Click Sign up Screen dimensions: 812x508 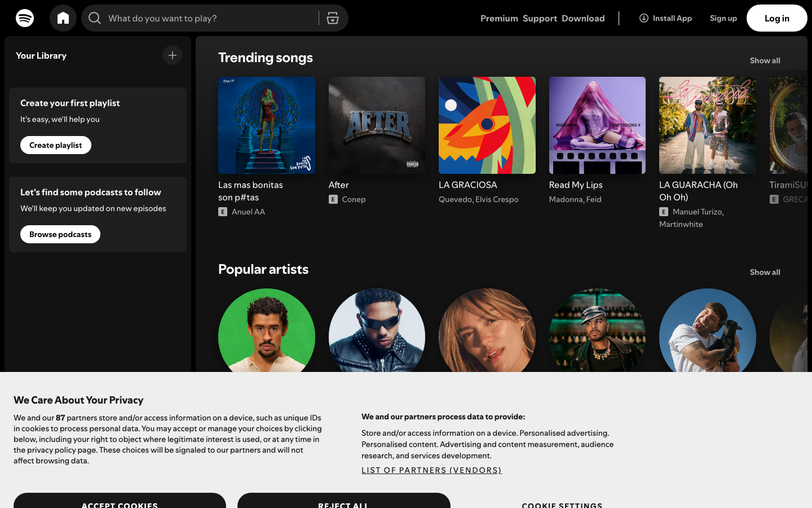[x=723, y=18]
